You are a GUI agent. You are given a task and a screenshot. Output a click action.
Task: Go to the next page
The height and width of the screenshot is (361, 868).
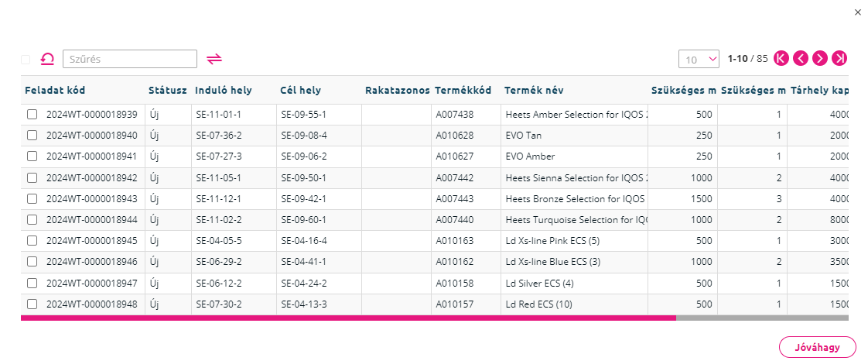820,58
